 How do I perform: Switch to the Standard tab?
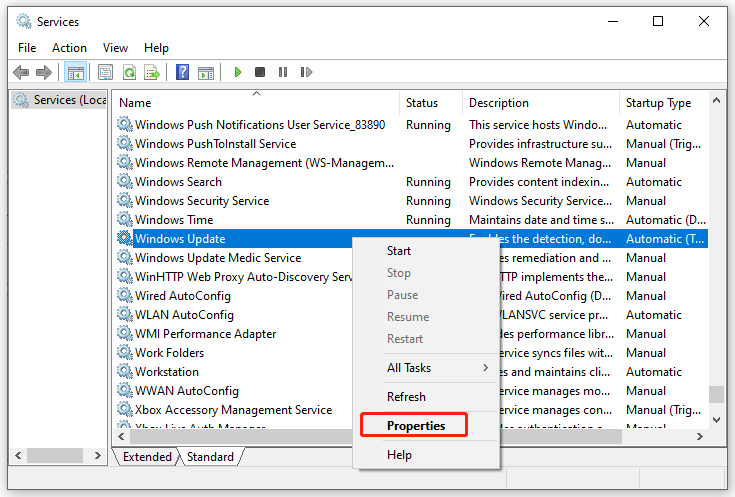210,457
